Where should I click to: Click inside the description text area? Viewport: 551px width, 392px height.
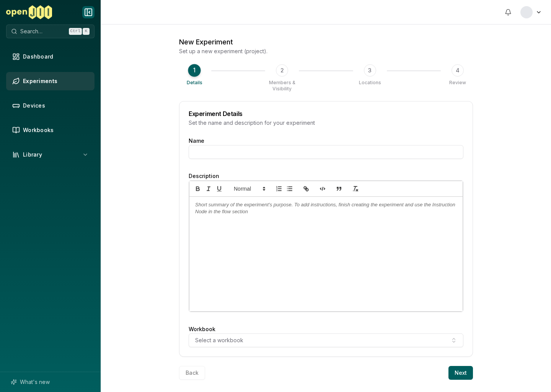(326, 254)
